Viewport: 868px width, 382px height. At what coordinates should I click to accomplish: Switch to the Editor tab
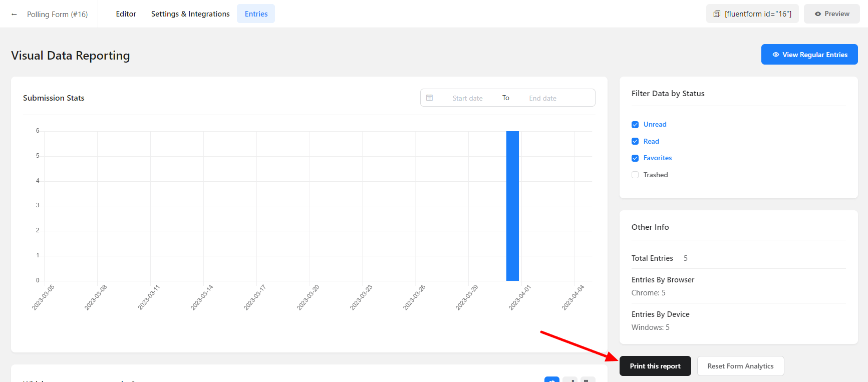(126, 14)
